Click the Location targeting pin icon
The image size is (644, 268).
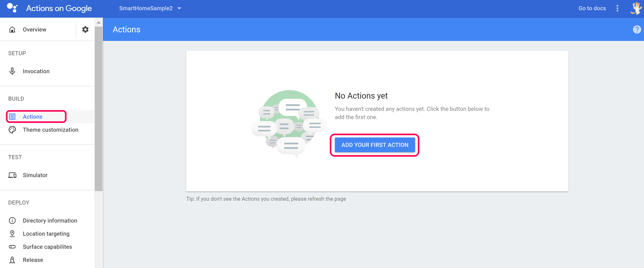[12, 233]
